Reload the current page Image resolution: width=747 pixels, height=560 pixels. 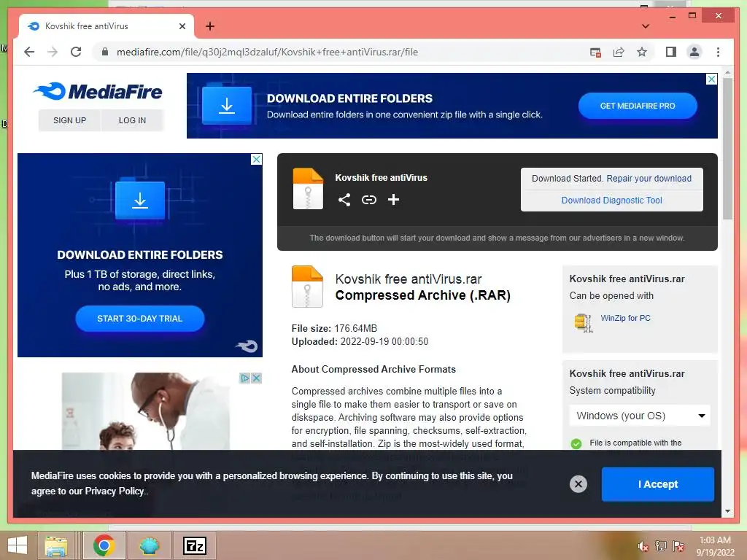76,52
